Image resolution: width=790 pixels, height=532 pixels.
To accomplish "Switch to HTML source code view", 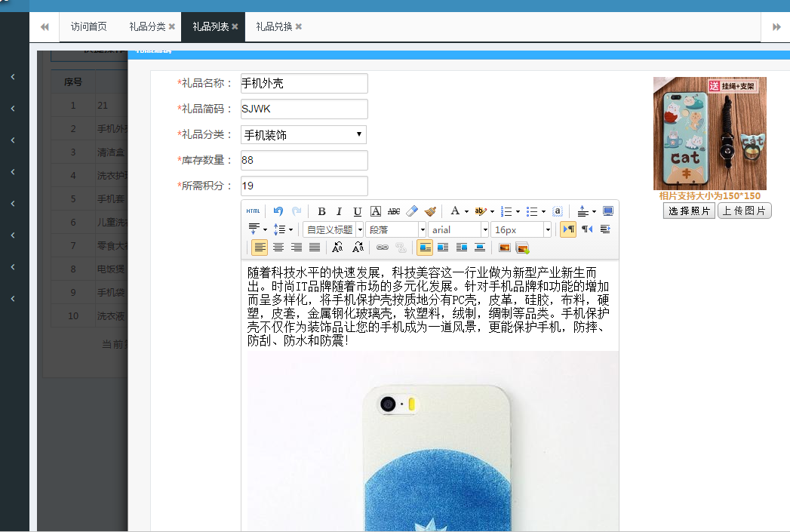I will tap(253, 212).
